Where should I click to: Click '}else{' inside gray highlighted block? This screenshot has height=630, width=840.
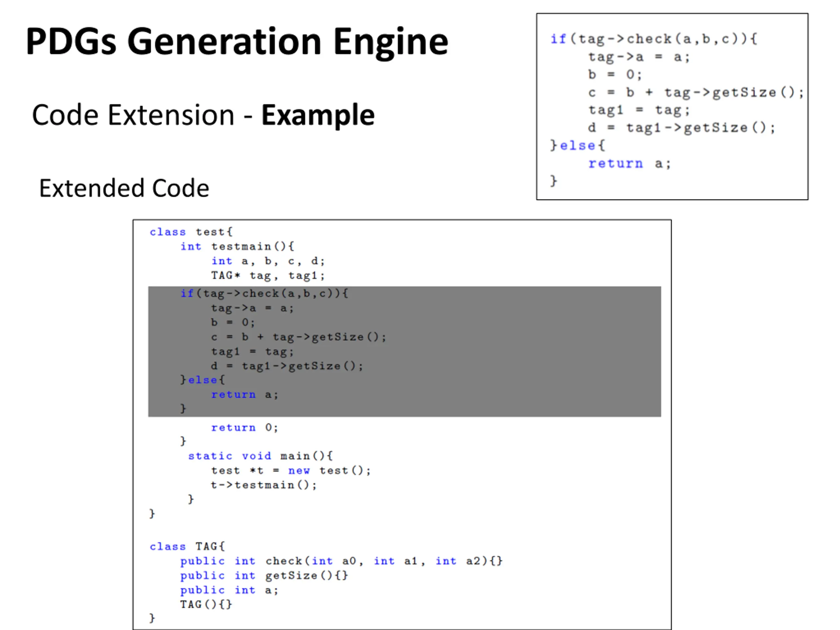202,380
